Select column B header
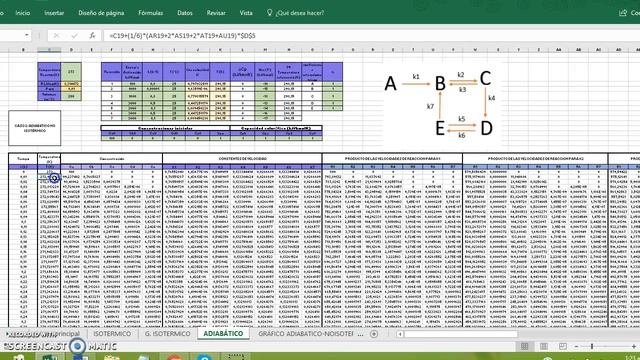Screen dimensions: 640x360 click(23, 50)
